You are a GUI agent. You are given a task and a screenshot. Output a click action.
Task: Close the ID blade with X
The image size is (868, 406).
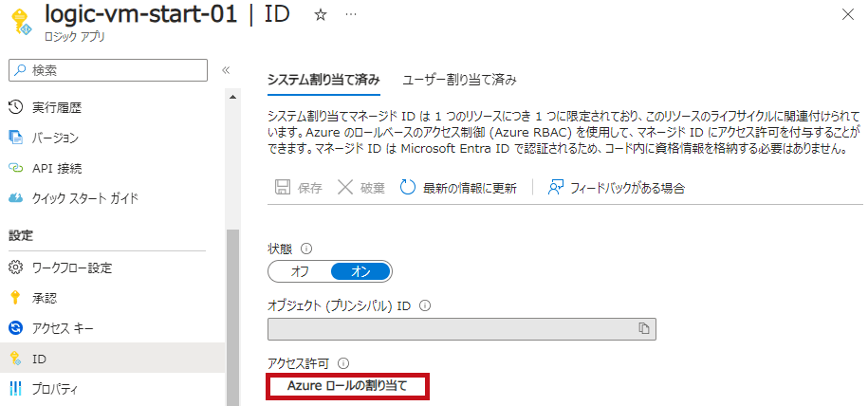click(847, 15)
